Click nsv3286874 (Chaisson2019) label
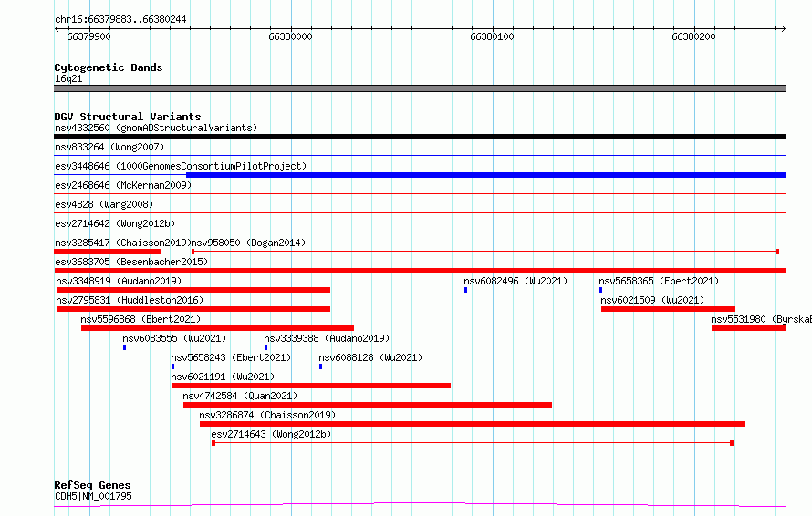The width and height of the screenshot is (812, 516). click(267, 415)
